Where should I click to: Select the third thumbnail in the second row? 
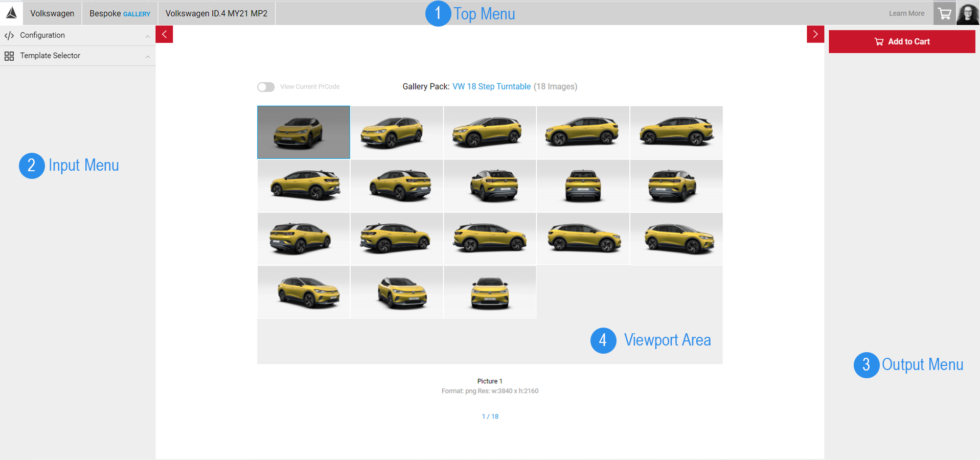pos(490,185)
